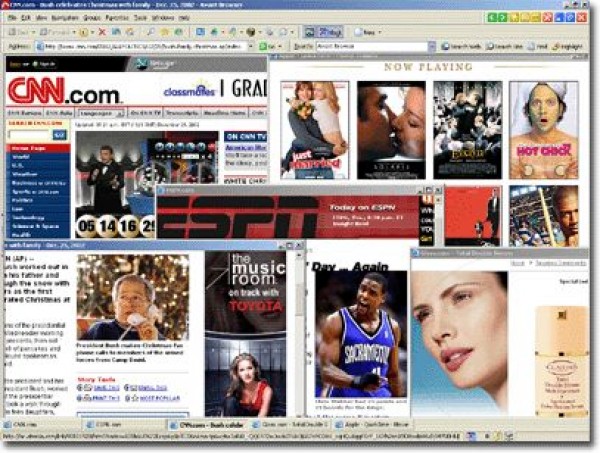Switch to the Clarins.com bottom tab

292,425
